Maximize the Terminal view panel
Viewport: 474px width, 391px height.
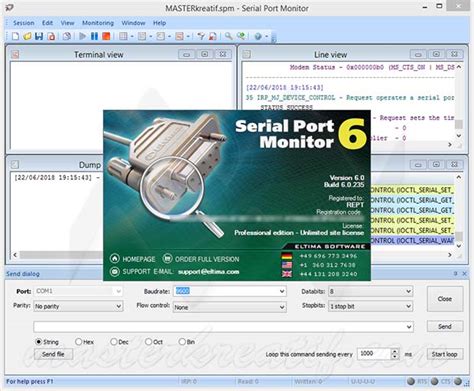[205, 54]
